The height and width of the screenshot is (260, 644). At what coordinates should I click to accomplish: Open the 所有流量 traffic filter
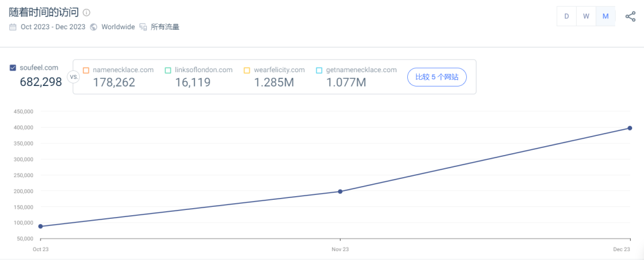click(165, 27)
